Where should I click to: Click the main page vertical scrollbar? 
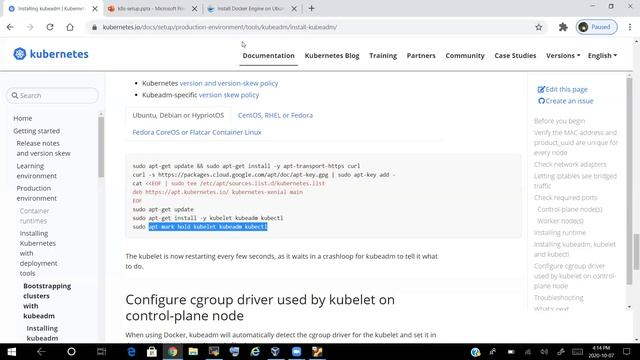point(636,251)
